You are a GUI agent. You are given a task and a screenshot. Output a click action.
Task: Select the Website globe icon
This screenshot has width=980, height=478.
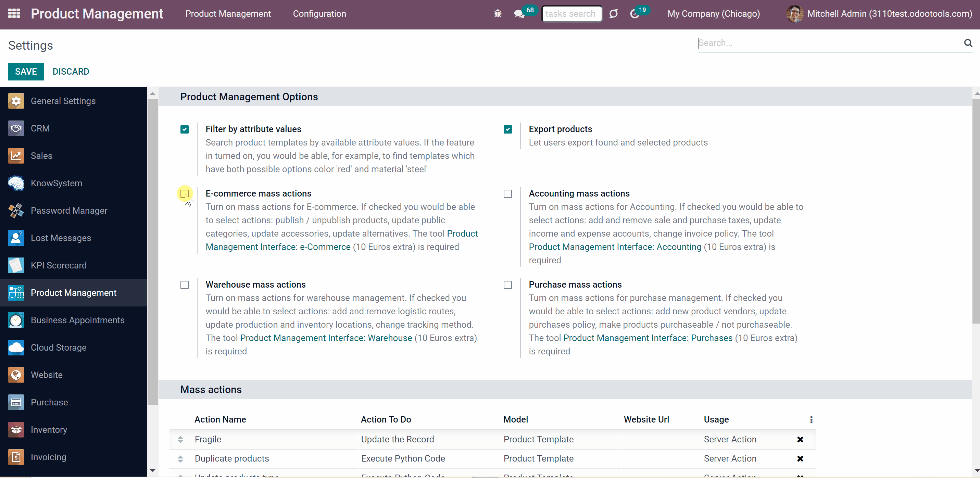tap(16, 375)
